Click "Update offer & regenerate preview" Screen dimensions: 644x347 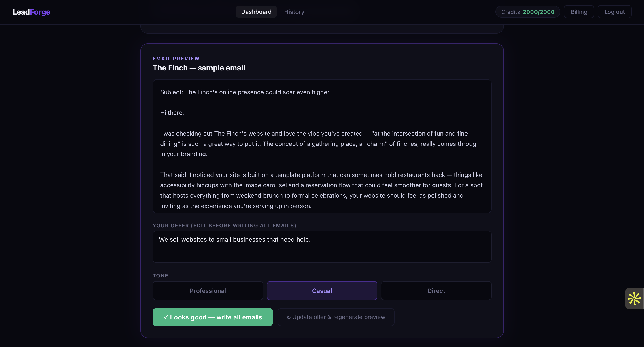click(x=336, y=317)
